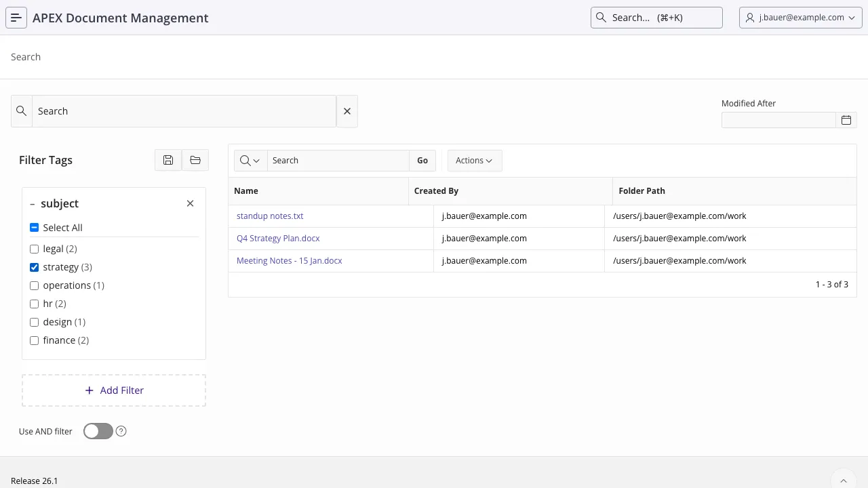
Task: Uncheck the strategy tag checkbox
Action: click(x=35, y=267)
